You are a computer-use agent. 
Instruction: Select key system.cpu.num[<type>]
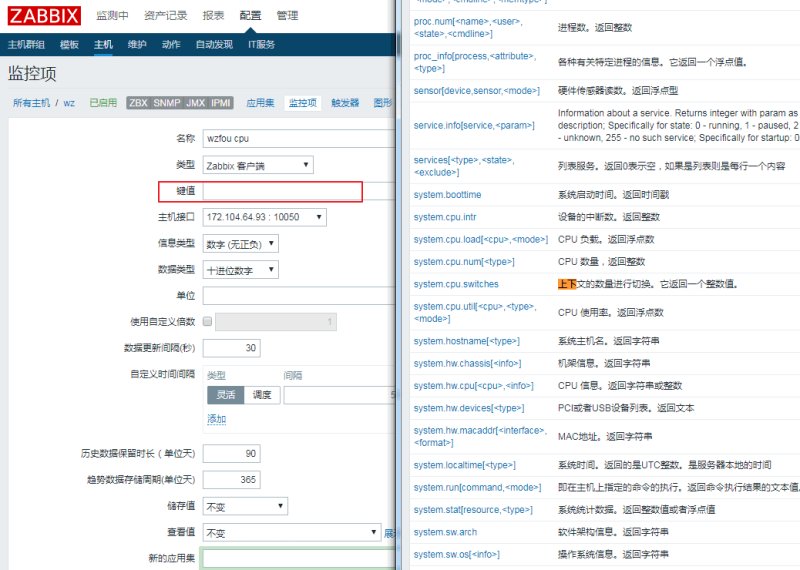coord(464,262)
